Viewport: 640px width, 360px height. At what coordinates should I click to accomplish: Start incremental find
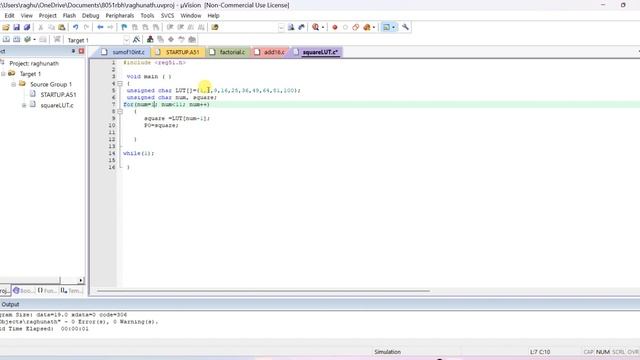pos(302,27)
